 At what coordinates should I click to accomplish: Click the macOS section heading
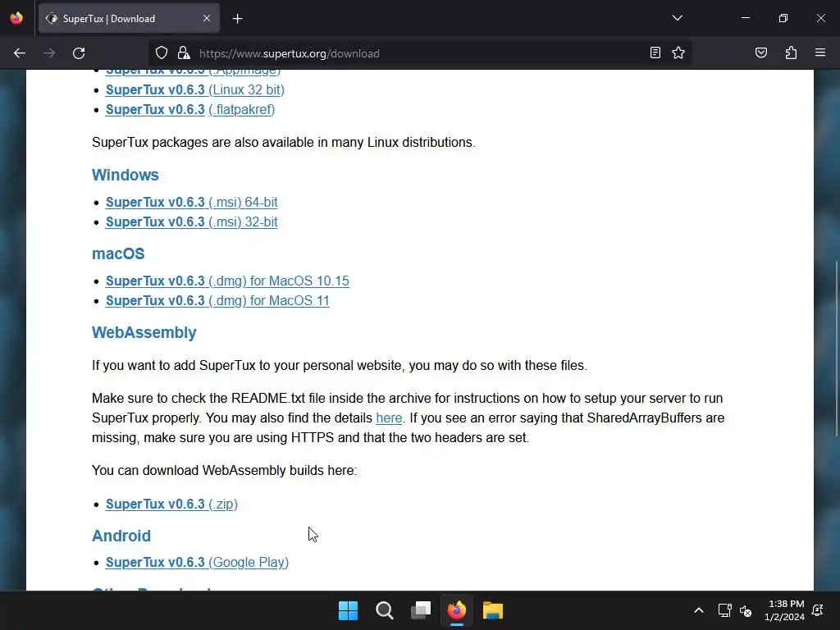click(118, 253)
